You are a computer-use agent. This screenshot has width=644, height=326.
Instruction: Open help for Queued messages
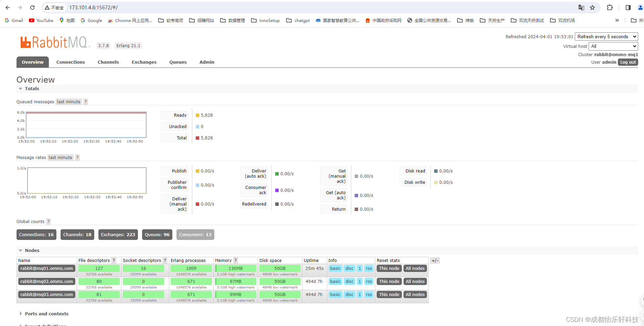[86, 102]
